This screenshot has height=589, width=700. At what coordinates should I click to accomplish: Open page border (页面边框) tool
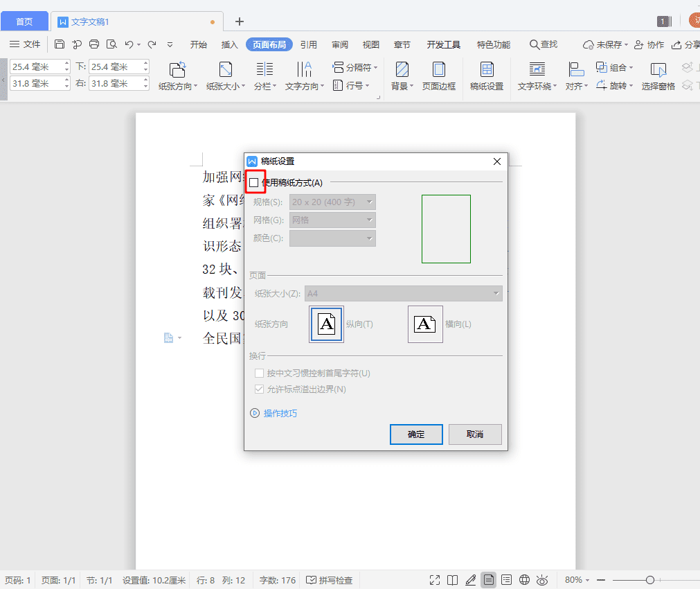tap(439, 76)
